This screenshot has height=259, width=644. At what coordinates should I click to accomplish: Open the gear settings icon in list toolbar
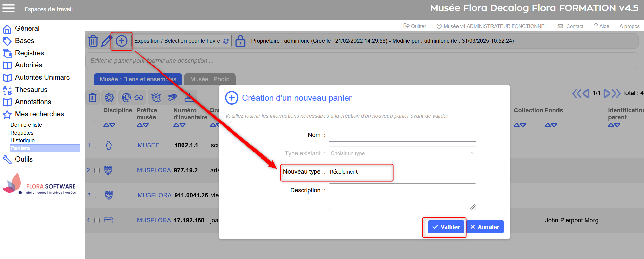click(x=109, y=98)
